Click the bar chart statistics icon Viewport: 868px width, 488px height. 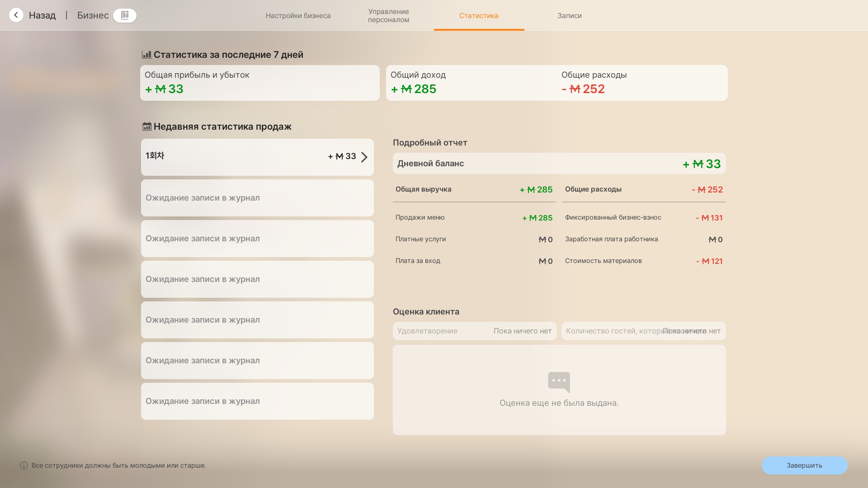(x=146, y=55)
